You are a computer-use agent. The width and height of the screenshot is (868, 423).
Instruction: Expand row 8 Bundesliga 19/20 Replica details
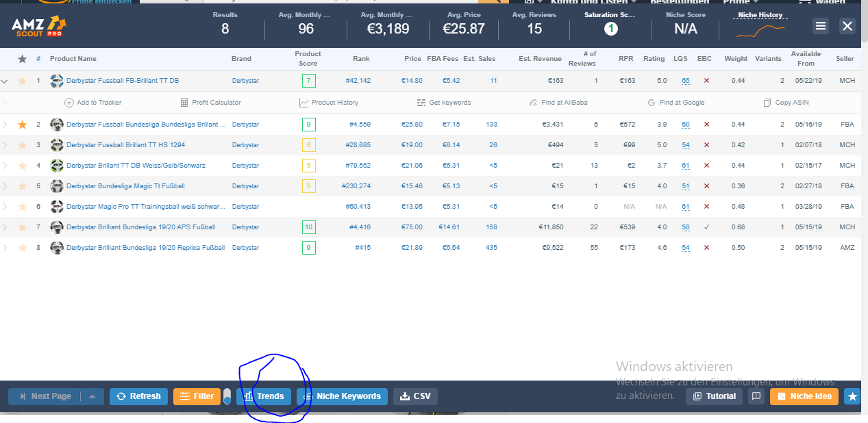5,248
